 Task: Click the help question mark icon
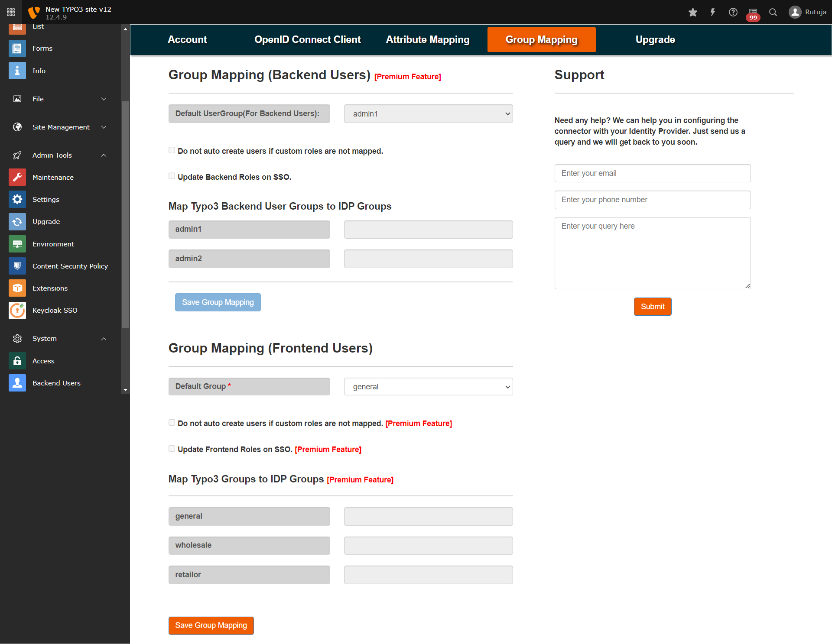[x=733, y=12]
